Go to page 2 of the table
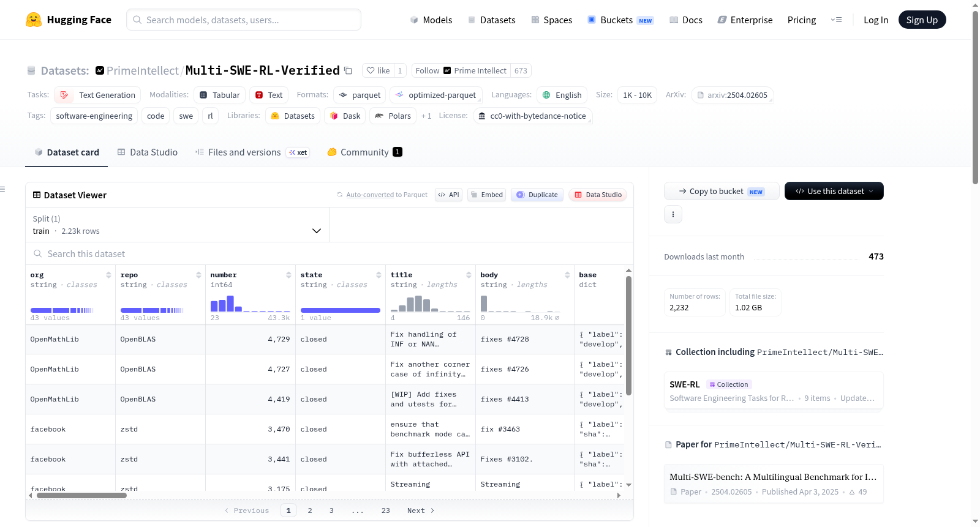This screenshot has width=980, height=527. point(310,510)
